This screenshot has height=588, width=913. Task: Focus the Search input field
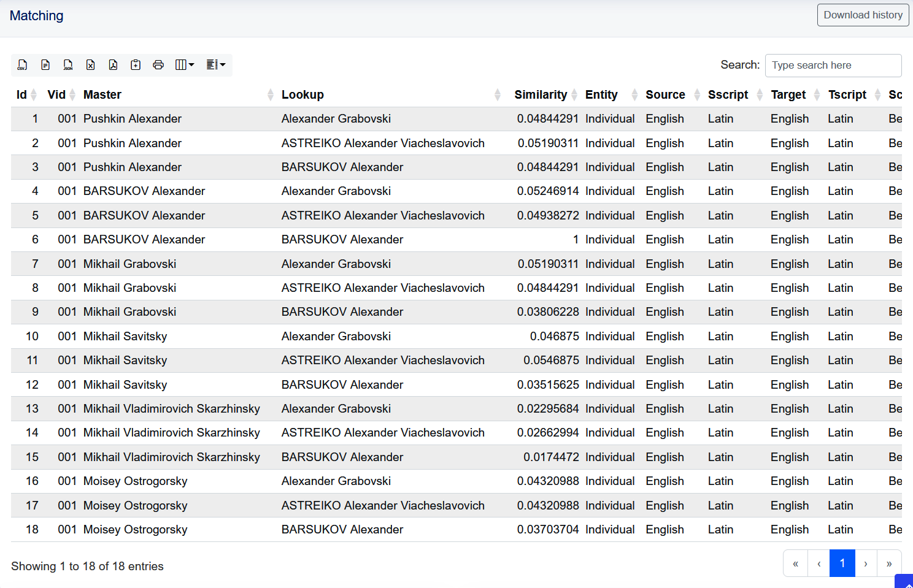833,66
